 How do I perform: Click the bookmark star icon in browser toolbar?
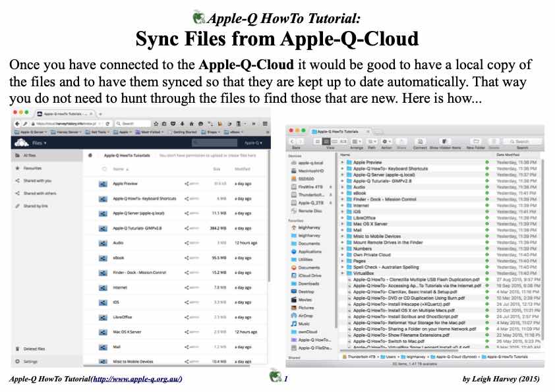click(156, 124)
